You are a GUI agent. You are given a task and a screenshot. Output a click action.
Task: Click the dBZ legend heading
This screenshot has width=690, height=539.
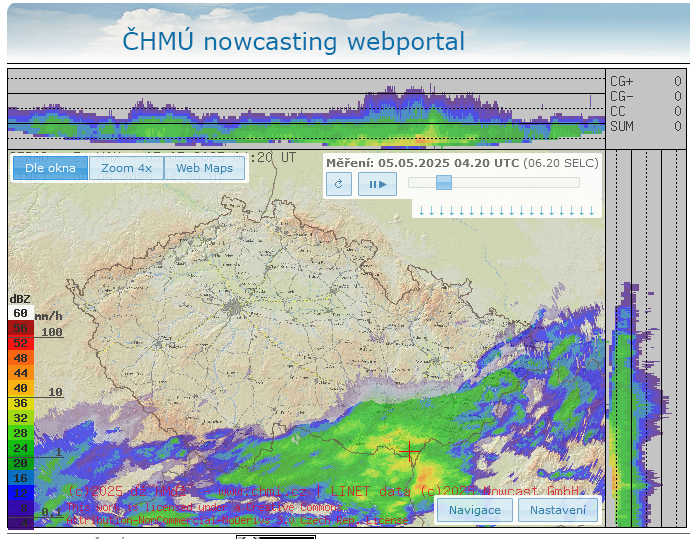click(x=20, y=299)
